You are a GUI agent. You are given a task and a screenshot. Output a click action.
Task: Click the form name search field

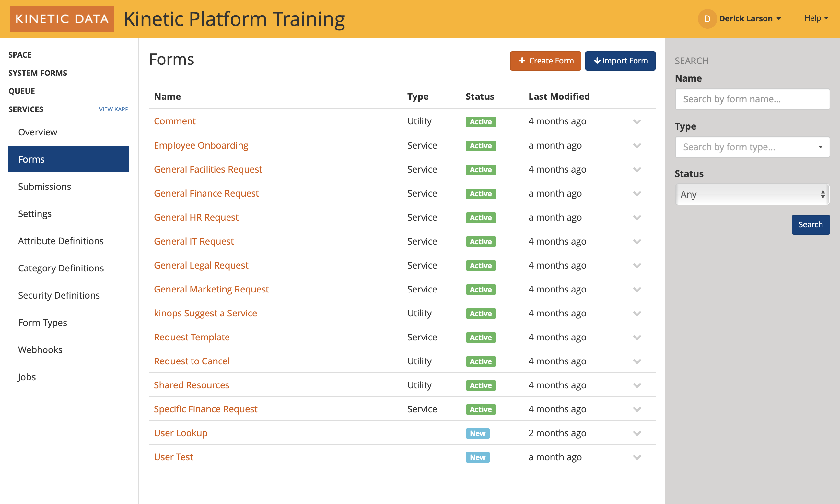point(752,99)
